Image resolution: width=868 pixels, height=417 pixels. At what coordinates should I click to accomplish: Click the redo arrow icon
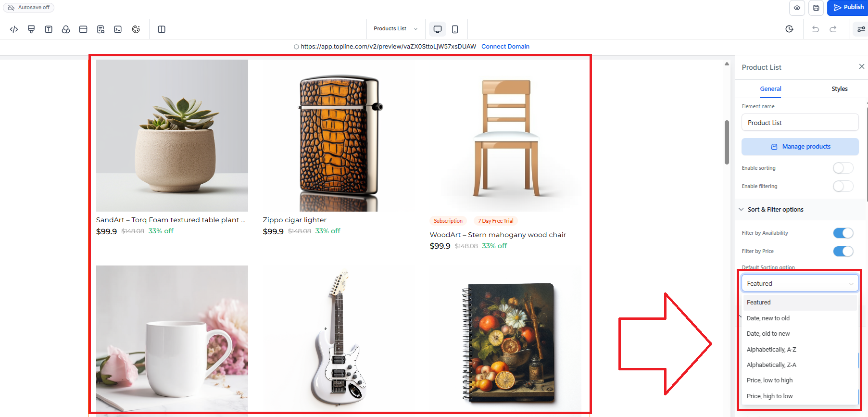(x=833, y=29)
